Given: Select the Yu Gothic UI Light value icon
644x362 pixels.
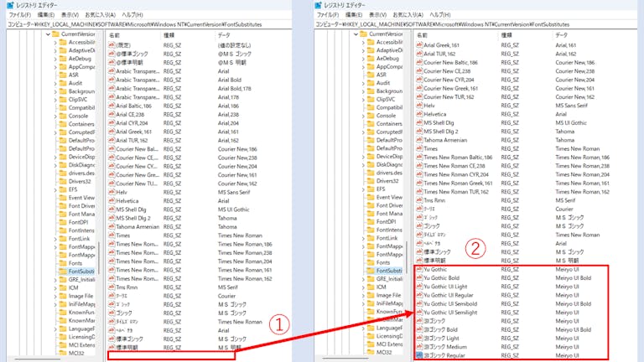Looking at the screenshot, I should coord(419,287).
